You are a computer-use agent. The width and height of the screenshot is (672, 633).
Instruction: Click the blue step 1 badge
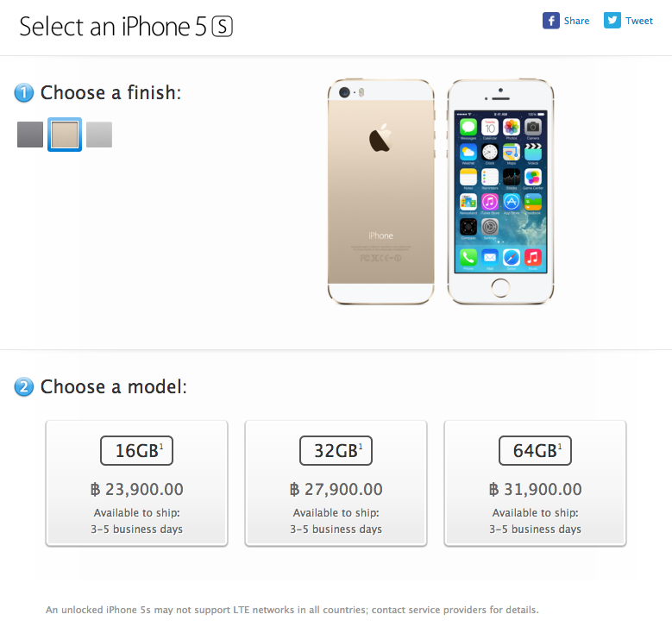coord(24,92)
